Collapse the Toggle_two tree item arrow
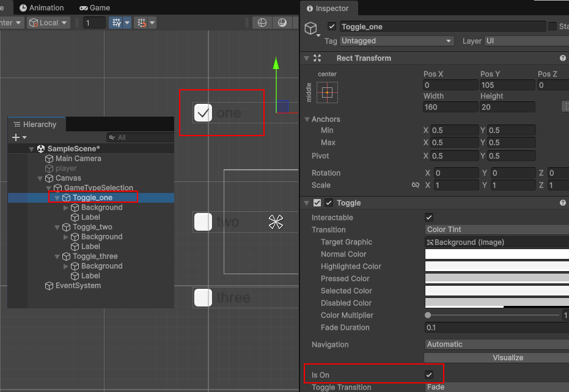Image resolution: width=569 pixels, height=392 pixels. (x=57, y=227)
